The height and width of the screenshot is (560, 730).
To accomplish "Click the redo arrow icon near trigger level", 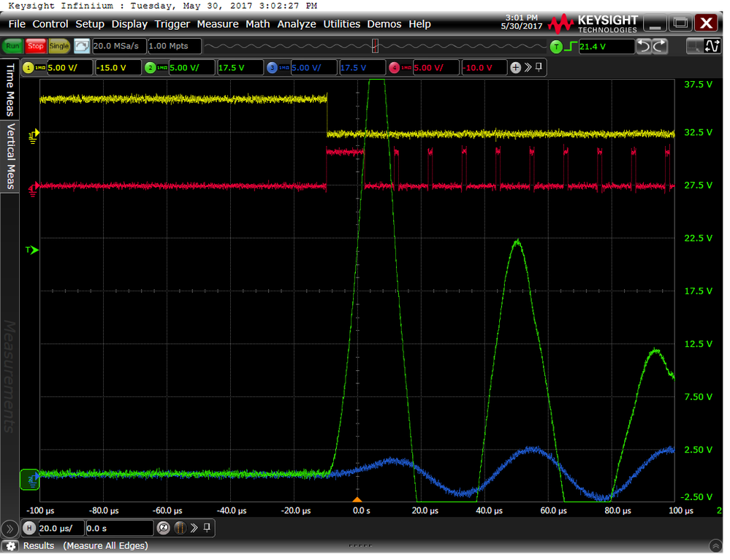I will 658,47.
